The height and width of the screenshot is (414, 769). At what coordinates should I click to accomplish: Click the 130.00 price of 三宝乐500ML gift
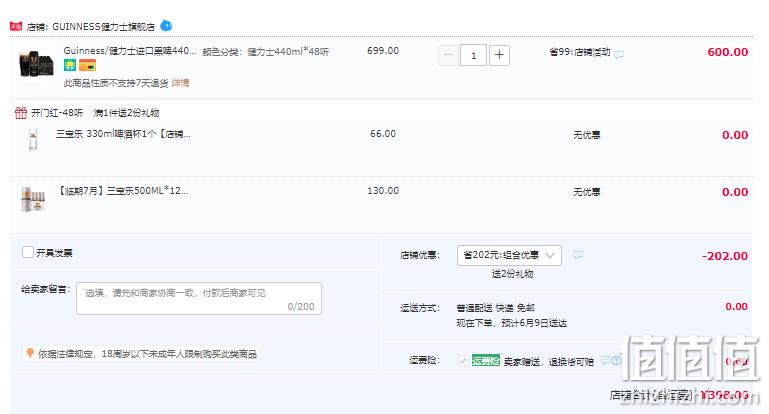(x=383, y=190)
